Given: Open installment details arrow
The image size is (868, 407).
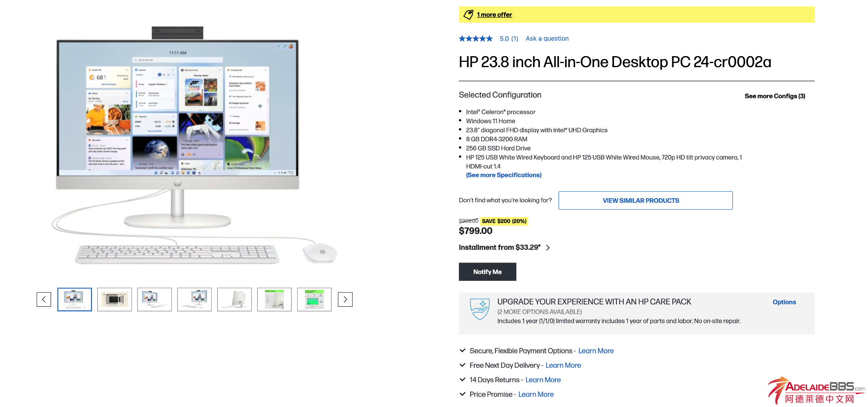Looking at the screenshot, I should (548, 248).
